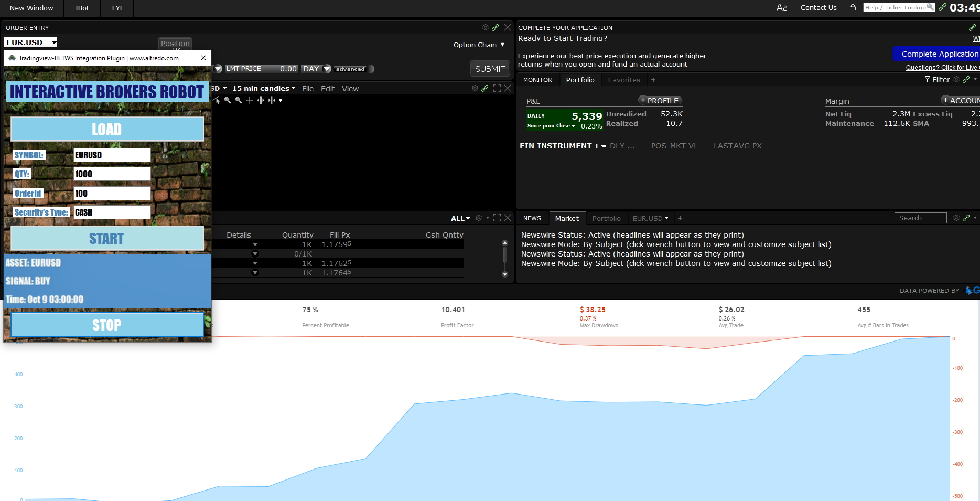Click the SUBMIT order button

(490, 69)
